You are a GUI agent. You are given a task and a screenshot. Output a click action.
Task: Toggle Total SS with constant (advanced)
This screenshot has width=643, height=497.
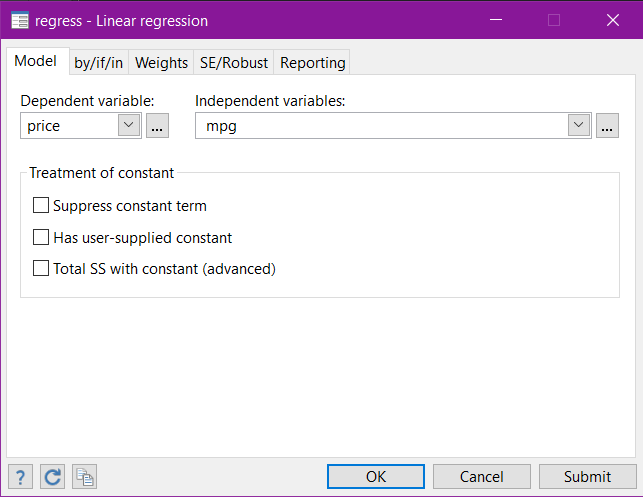[41, 268]
